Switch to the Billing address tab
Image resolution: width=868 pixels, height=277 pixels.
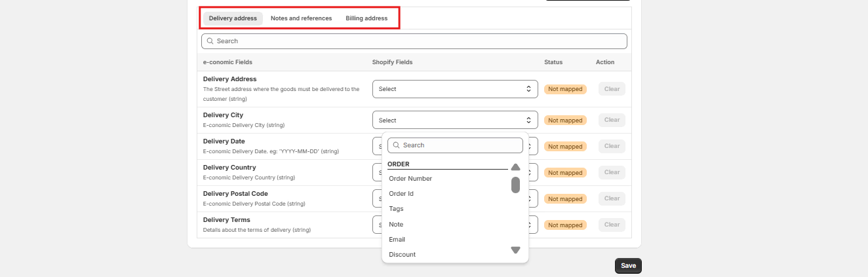tap(366, 18)
